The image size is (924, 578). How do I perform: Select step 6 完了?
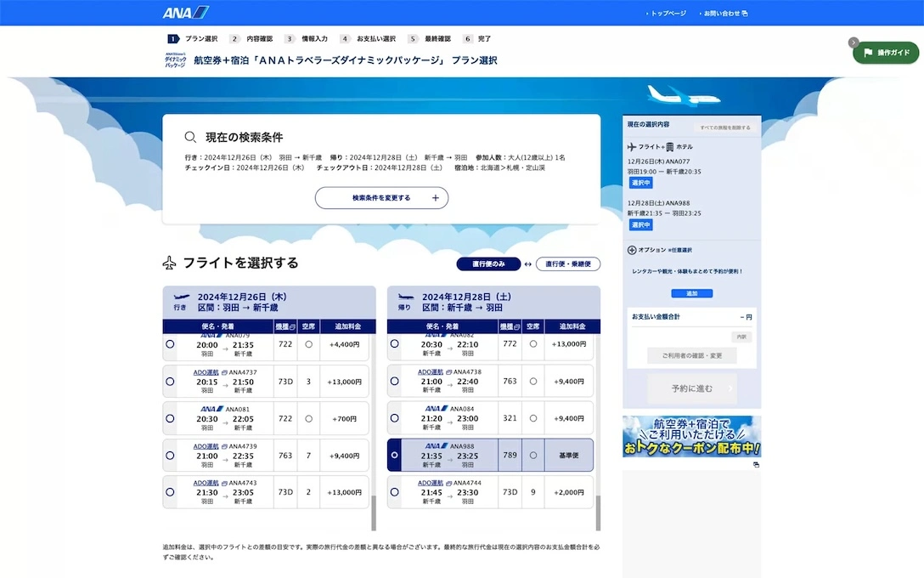click(x=476, y=39)
